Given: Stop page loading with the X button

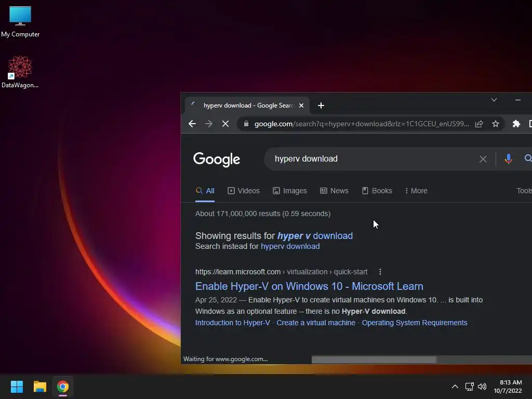Looking at the screenshot, I should click(225, 124).
